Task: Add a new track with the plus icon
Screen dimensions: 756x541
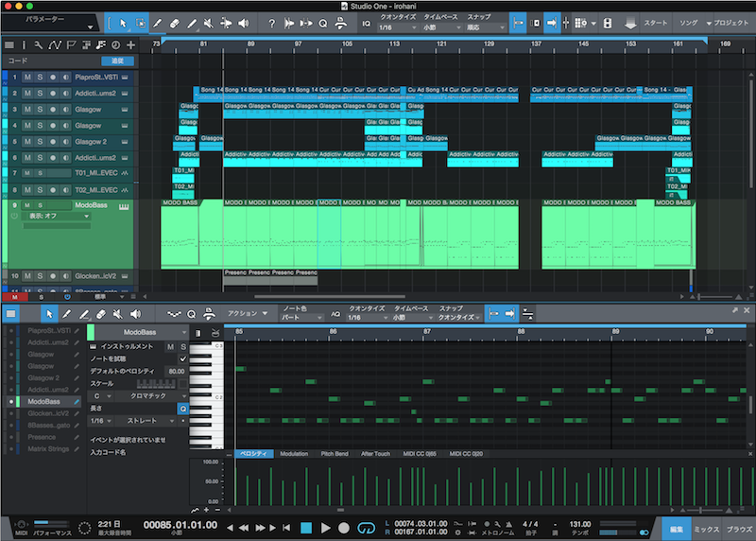Action: (x=130, y=44)
